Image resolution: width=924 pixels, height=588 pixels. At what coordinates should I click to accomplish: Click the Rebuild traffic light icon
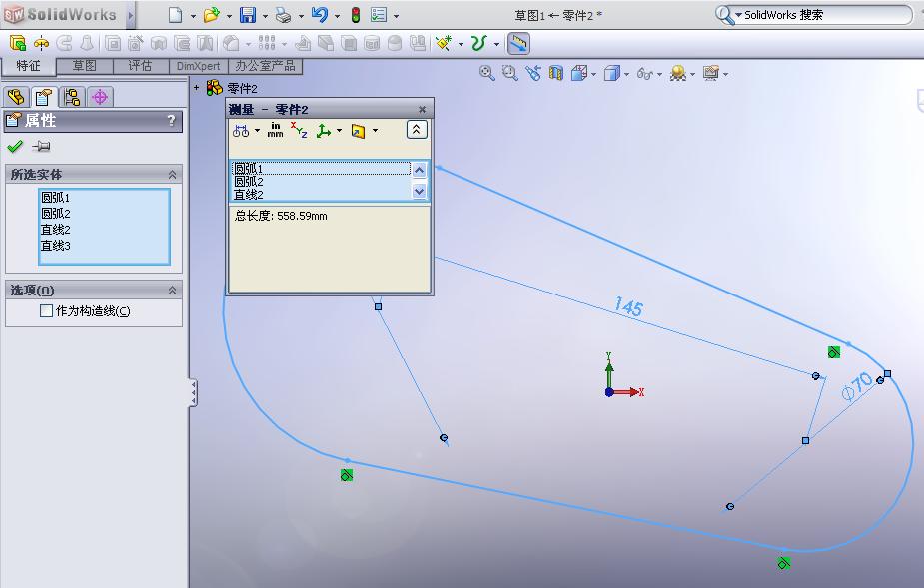point(356,15)
